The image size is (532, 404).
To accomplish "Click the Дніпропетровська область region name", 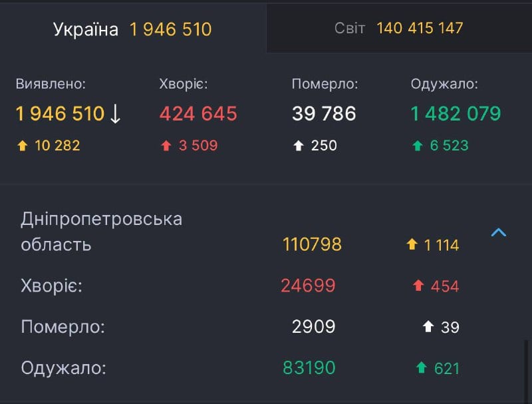I will [x=102, y=232].
